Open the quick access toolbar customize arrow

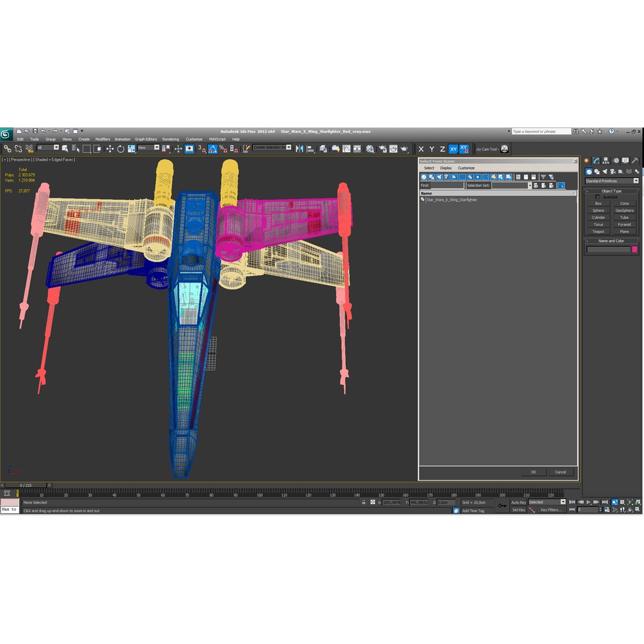[x=82, y=131]
